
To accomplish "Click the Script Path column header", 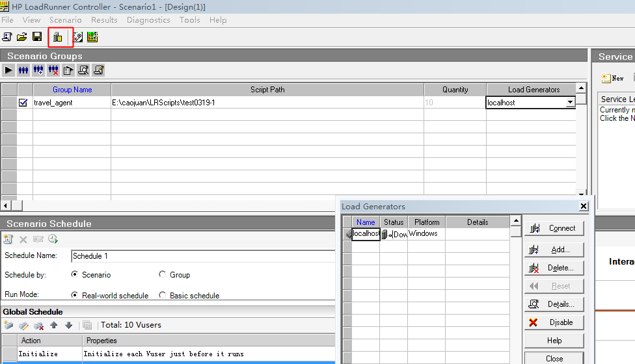I will click(x=267, y=90).
